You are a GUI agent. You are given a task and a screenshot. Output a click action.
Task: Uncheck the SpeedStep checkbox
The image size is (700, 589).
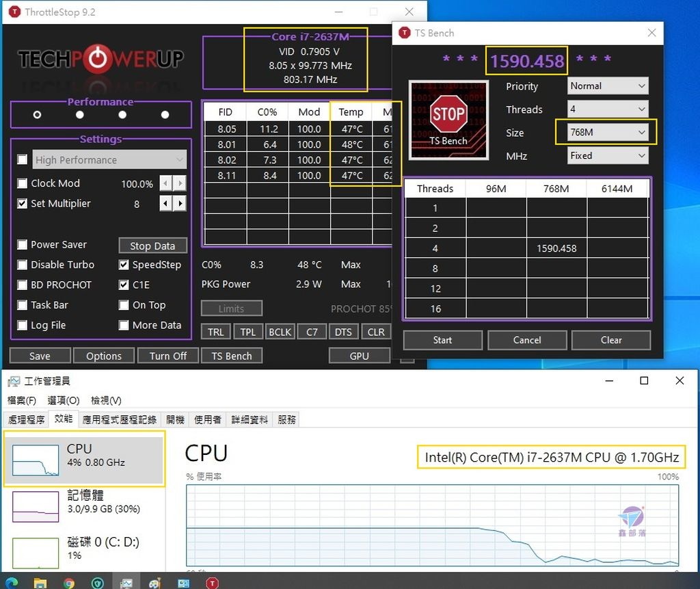124,265
